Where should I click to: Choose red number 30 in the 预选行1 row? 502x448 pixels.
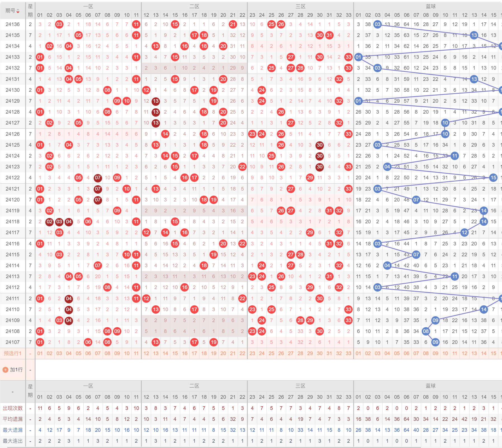320,353
